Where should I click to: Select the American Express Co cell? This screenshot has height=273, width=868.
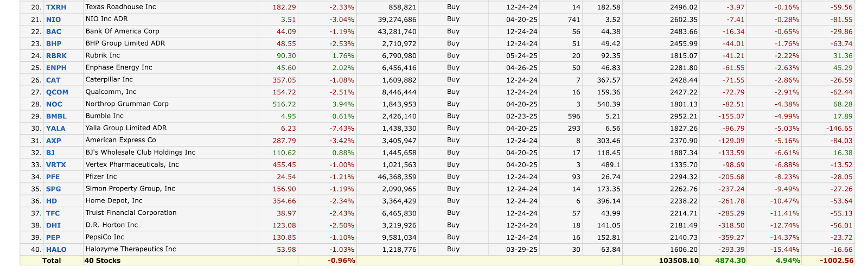click(170, 141)
